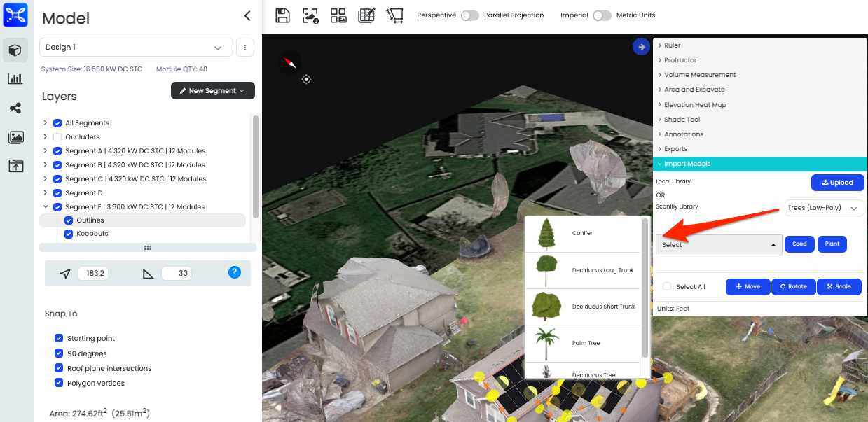Expand the Shade Tool section
Screen dimensions: 868x422
coord(760,120)
